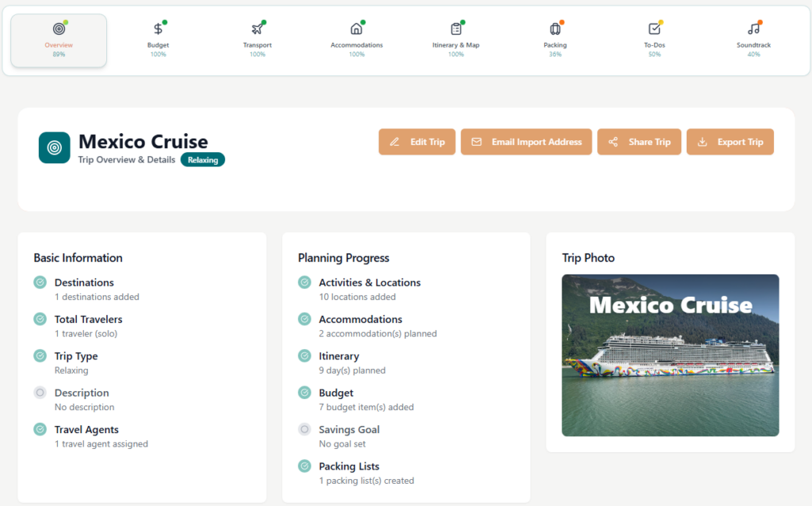This screenshot has height=506, width=812.
Task: Open the airplane Transport icon
Action: [x=257, y=29]
